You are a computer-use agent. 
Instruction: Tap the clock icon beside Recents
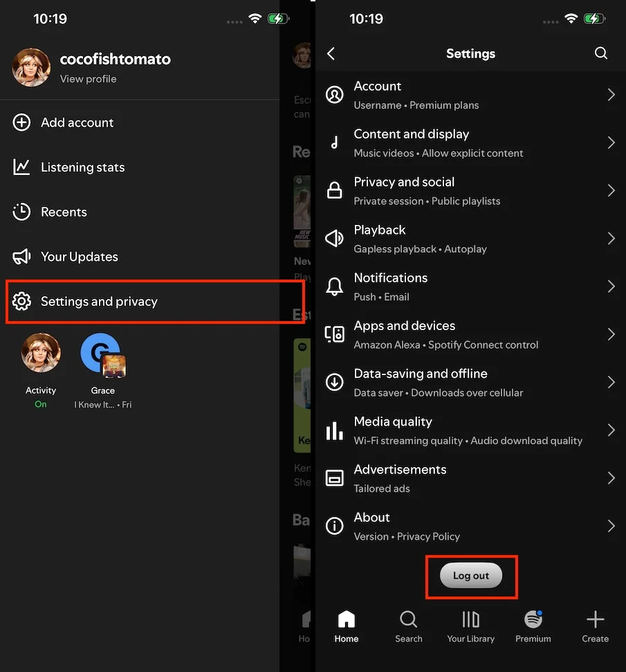[x=21, y=212]
